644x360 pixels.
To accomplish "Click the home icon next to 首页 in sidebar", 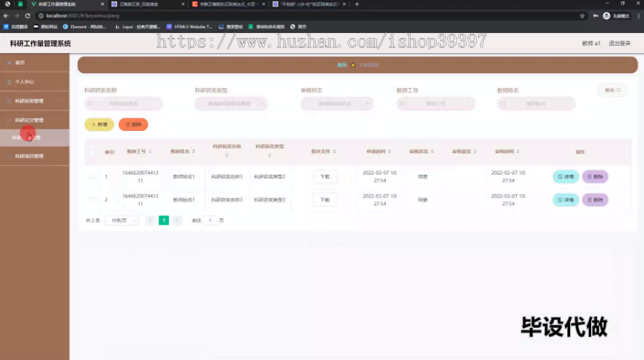I will coord(9,62).
